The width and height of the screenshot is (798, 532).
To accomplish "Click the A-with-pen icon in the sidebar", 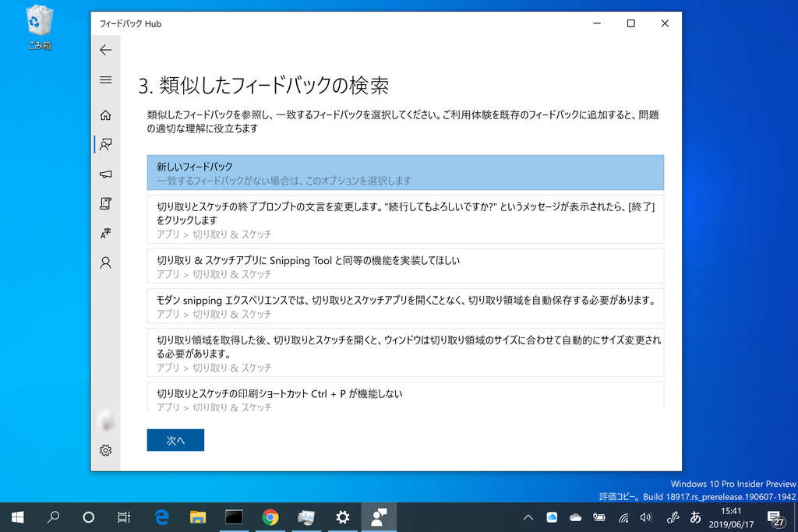I will (105, 233).
